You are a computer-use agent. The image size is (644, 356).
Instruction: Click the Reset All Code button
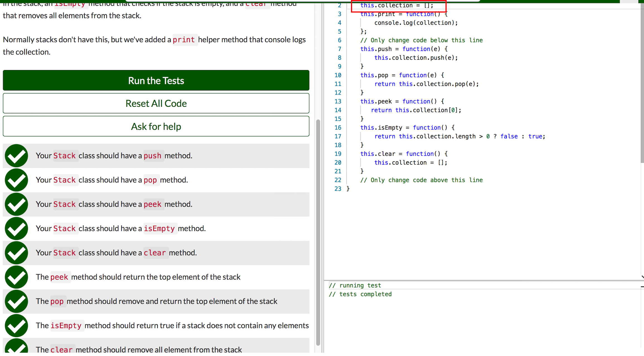pyautogui.click(x=156, y=103)
